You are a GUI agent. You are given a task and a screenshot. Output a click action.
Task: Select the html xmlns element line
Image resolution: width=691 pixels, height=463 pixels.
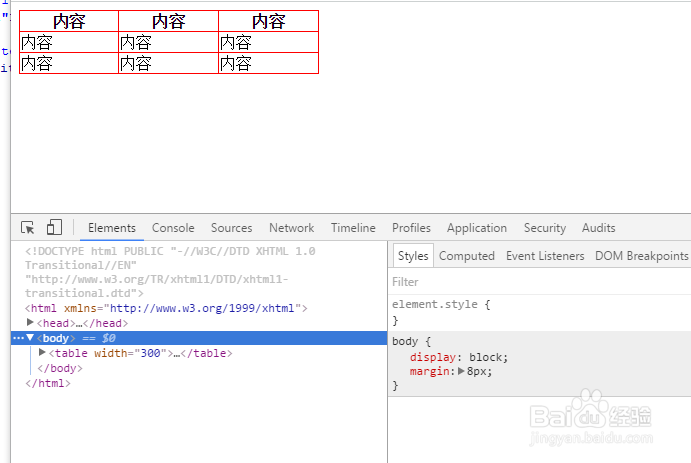click(166, 308)
